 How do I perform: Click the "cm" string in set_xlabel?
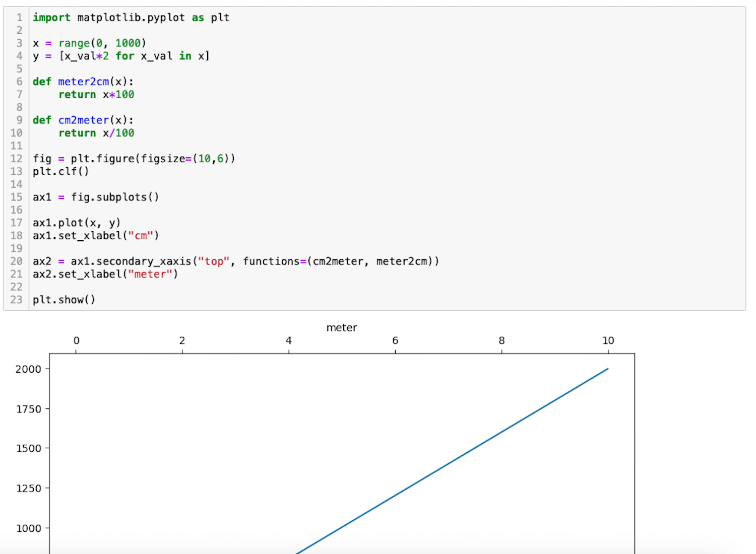tap(141, 236)
